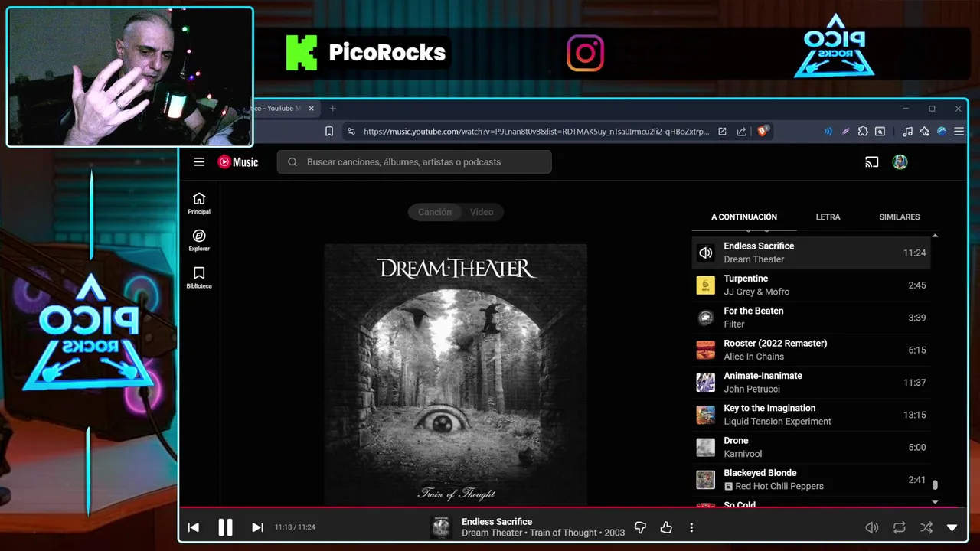
Task: Click the Instagram icon in the overlay
Action: 586,54
